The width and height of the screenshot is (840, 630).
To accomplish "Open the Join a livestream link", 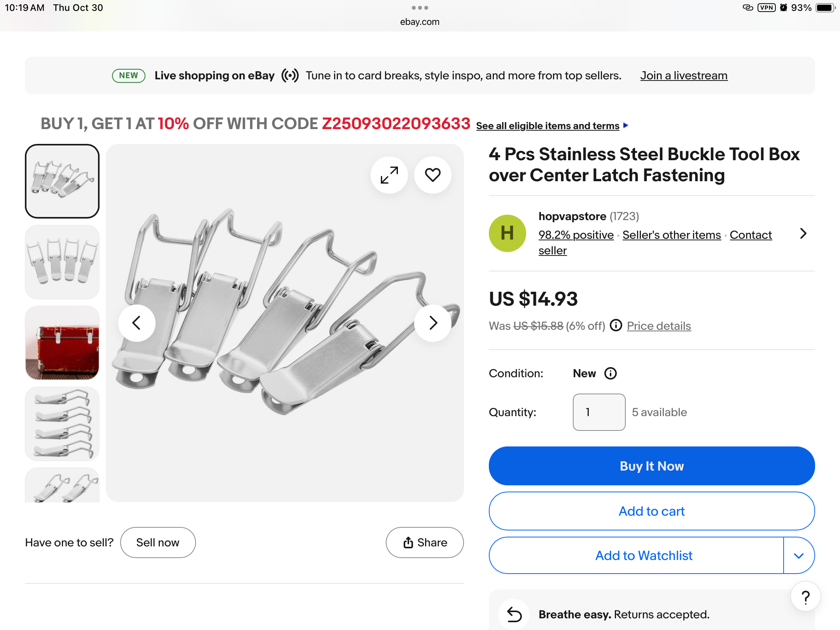I will coord(684,75).
